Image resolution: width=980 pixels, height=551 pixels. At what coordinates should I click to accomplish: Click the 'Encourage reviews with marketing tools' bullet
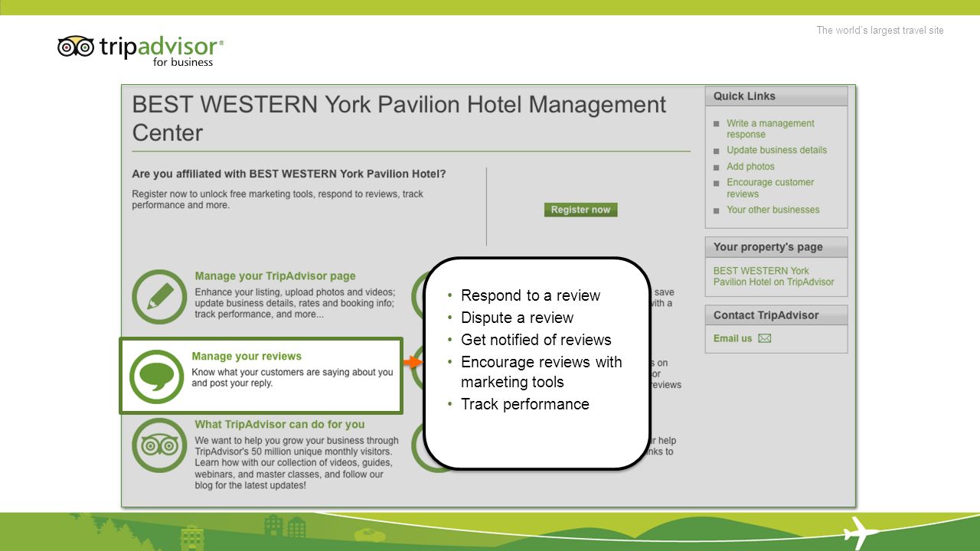click(541, 372)
